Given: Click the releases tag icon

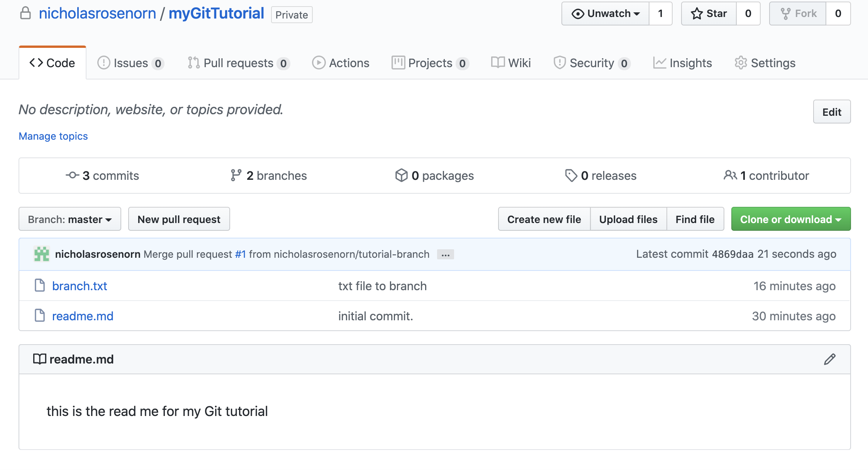Looking at the screenshot, I should click(571, 175).
